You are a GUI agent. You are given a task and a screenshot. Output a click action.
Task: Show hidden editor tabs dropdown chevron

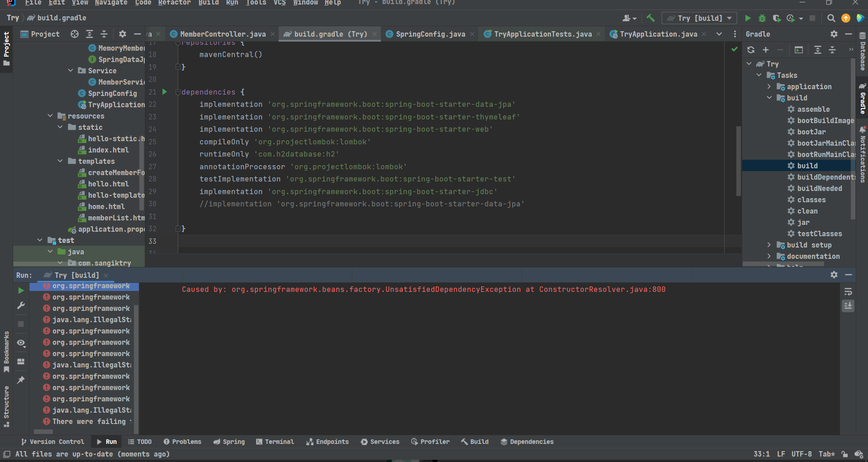(x=719, y=34)
